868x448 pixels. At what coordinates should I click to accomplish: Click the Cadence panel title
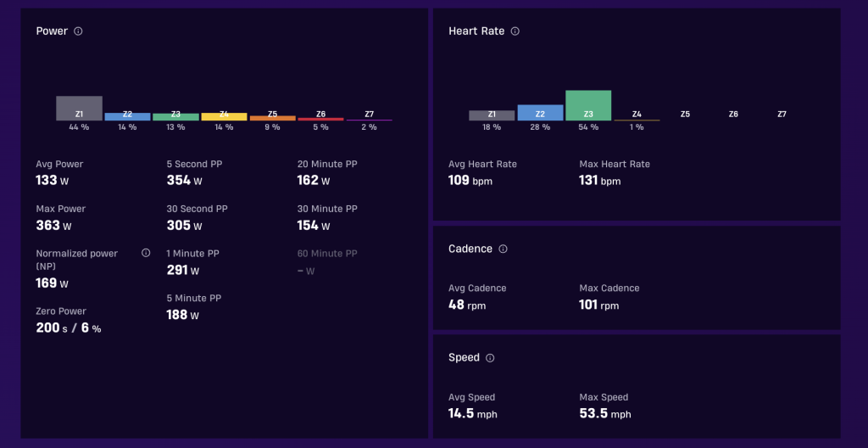(470, 249)
